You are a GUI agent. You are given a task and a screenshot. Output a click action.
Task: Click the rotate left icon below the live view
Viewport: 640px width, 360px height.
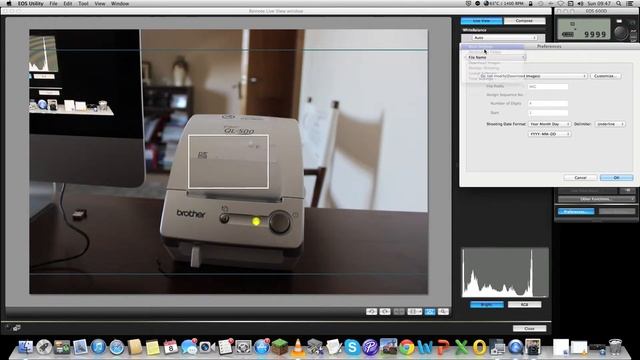click(371, 311)
